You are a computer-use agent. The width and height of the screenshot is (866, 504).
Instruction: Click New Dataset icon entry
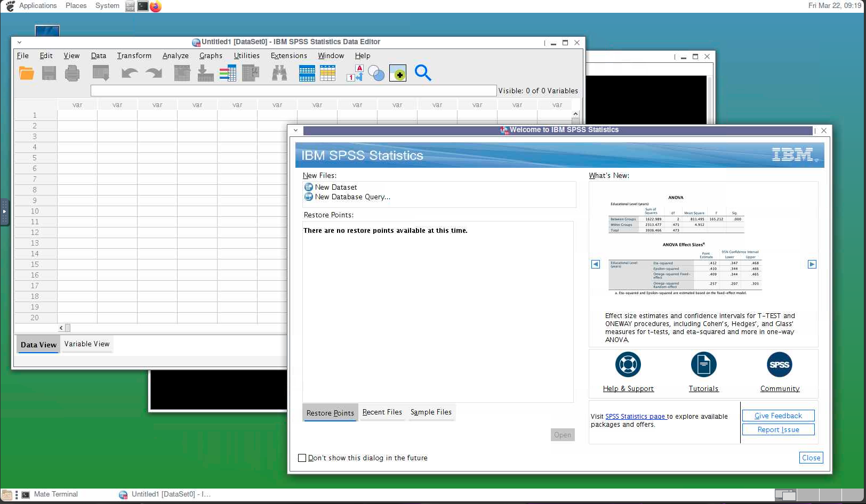(x=331, y=187)
